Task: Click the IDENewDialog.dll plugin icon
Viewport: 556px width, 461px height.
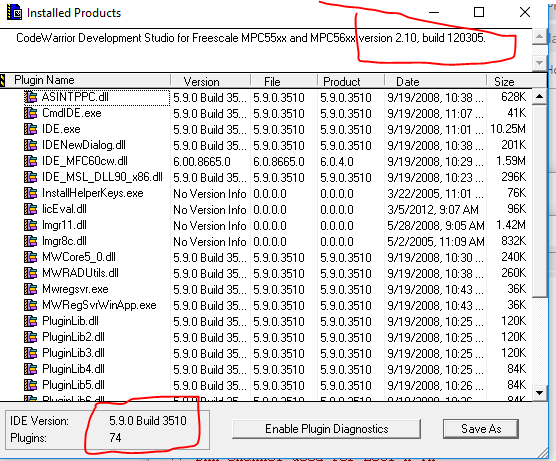Action: (x=30, y=145)
